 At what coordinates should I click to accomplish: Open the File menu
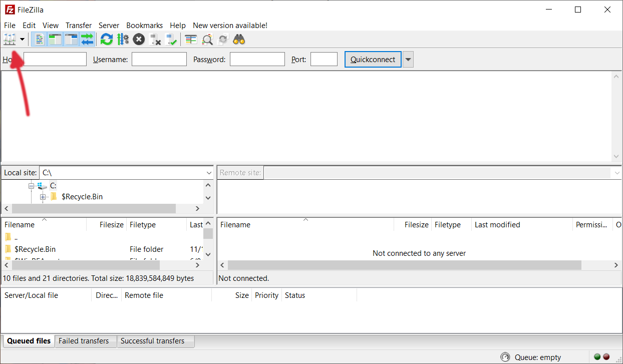(10, 25)
